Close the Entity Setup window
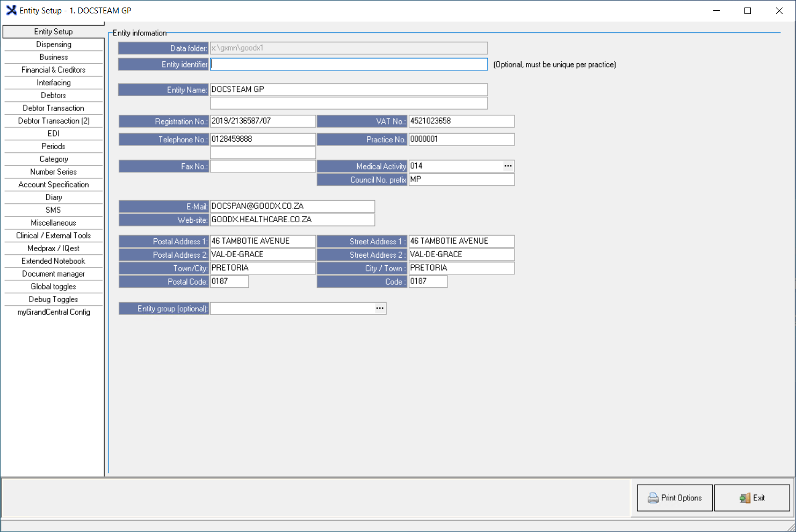 [x=779, y=11]
